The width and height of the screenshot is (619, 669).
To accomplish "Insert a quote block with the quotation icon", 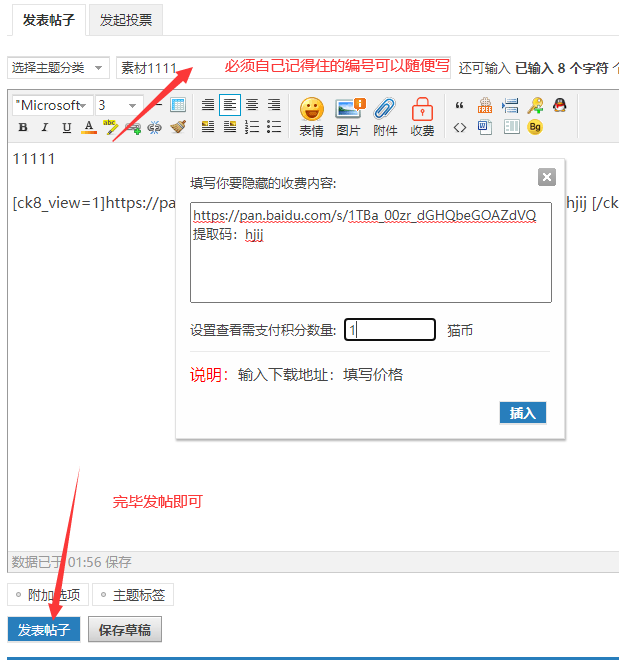I will [x=460, y=105].
